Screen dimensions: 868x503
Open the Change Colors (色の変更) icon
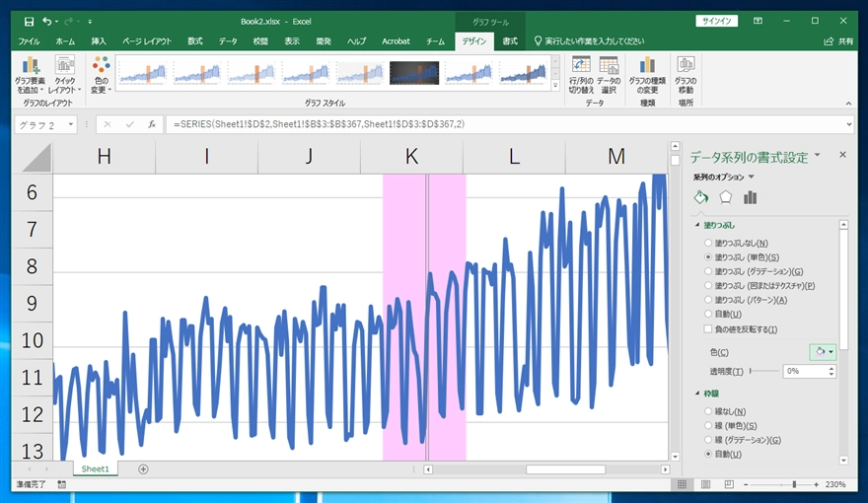[x=102, y=75]
